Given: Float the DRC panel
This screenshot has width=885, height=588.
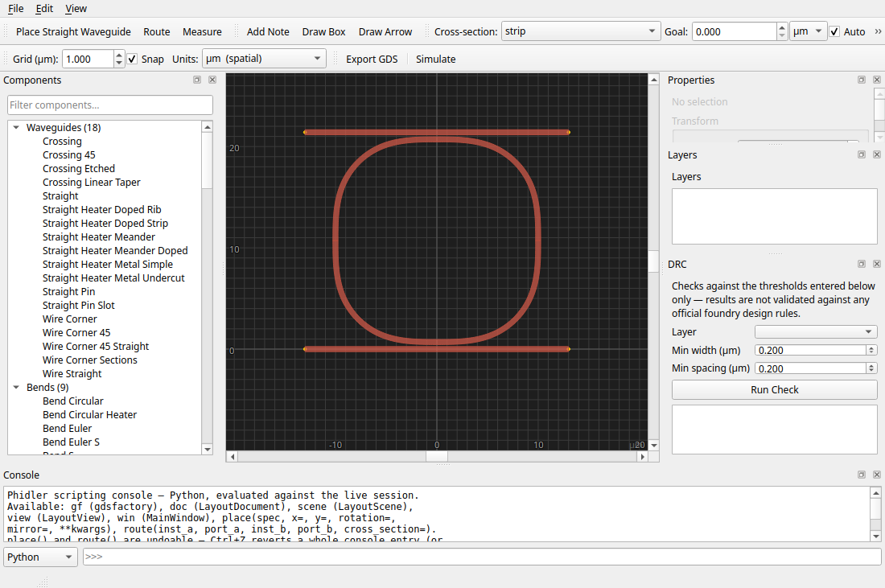Looking at the screenshot, I should coord(862,264).
